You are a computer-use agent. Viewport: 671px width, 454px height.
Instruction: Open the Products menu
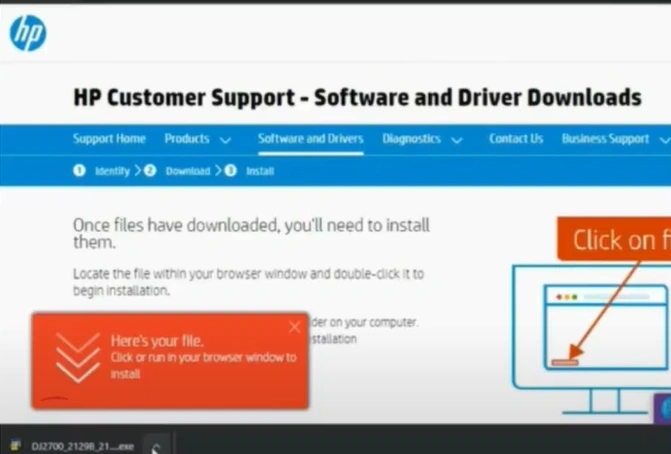[x=187, y=139]
